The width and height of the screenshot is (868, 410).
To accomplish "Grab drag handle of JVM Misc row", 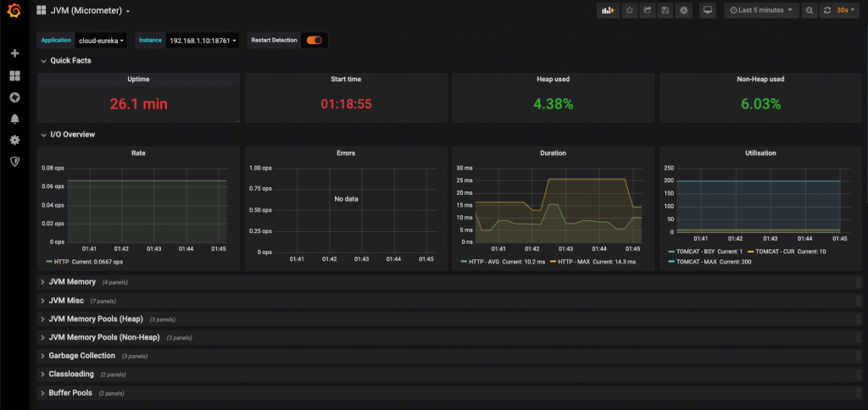I will tap(859, 301).
